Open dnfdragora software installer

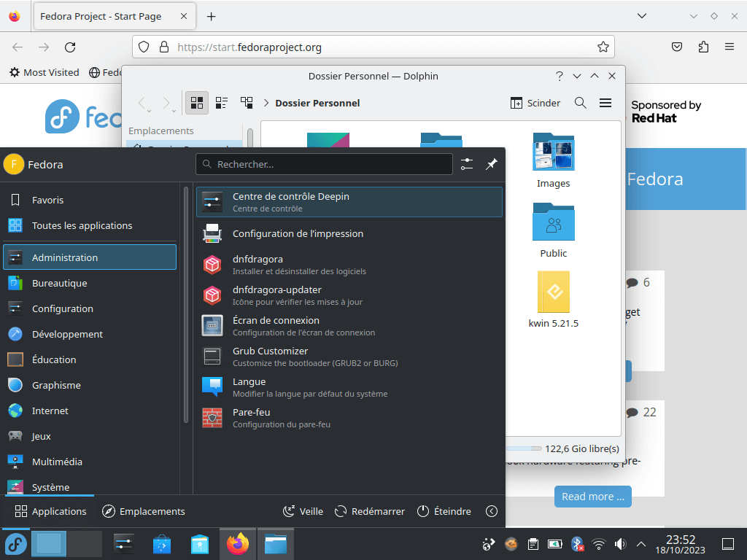[349, 265]
